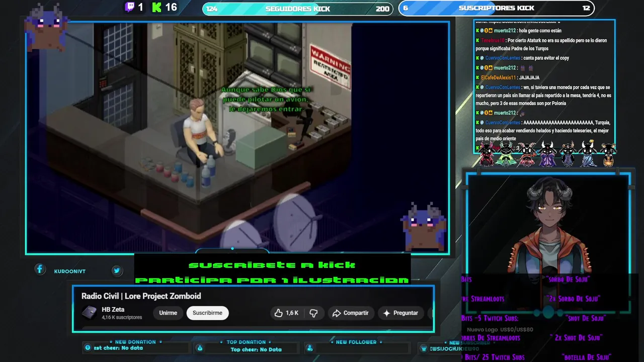644x362 pixels.
Task: Click the HB Zeta channel avatar
Action: click(x=90, y=312)
